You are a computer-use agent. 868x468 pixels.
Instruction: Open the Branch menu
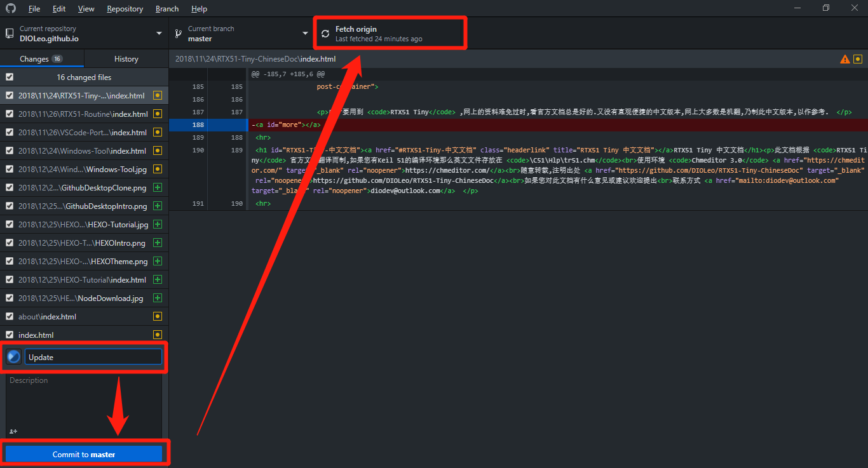[x=166, y=9]
